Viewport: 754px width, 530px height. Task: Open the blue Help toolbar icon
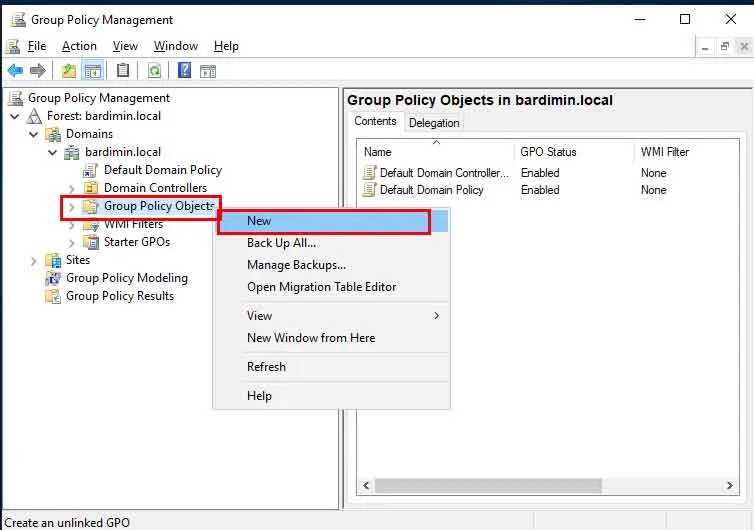click(185, 71)
